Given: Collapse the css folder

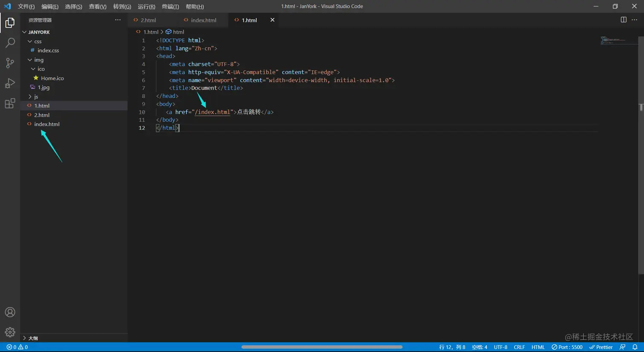Looking at the screenshot, I should (30, 42).
